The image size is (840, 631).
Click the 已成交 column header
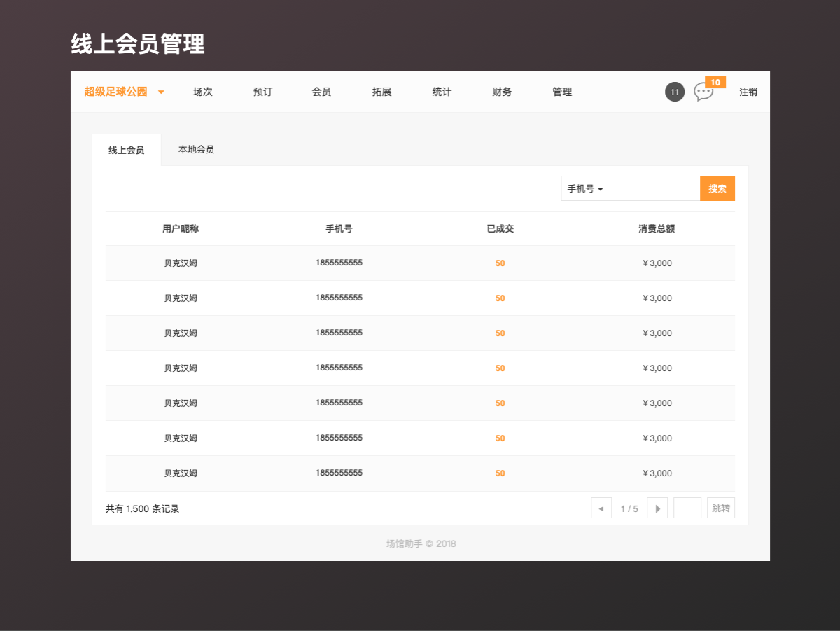pos(500,228)
